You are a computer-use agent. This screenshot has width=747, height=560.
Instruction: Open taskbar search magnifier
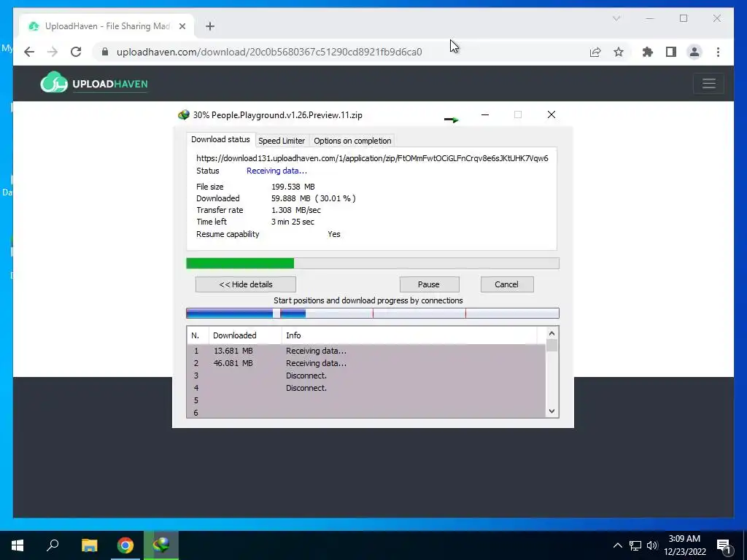click(x=53, y=545)
